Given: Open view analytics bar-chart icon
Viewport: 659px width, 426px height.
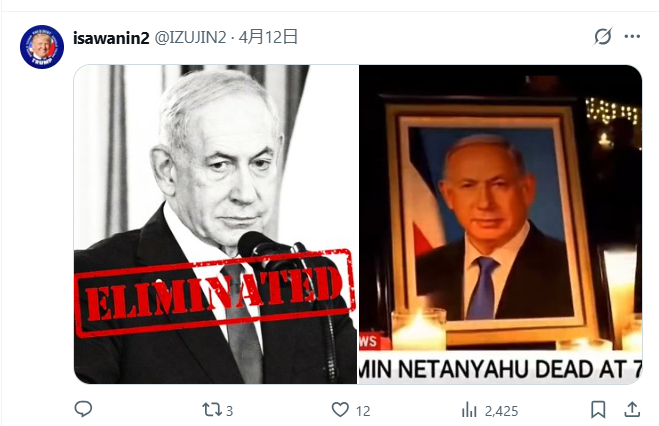Looking at the screenshot, I should point(469,410).
